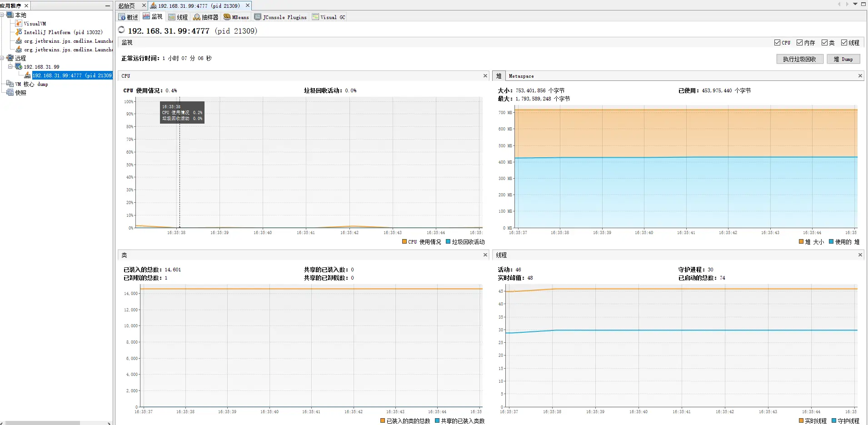Collapse the 192.168.31.99 host node
The image size is (868, 425).
[10, 67]
